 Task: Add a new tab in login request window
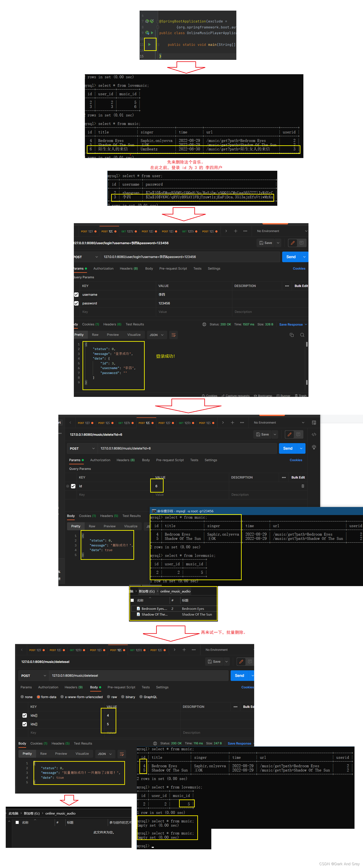(235, 231)
